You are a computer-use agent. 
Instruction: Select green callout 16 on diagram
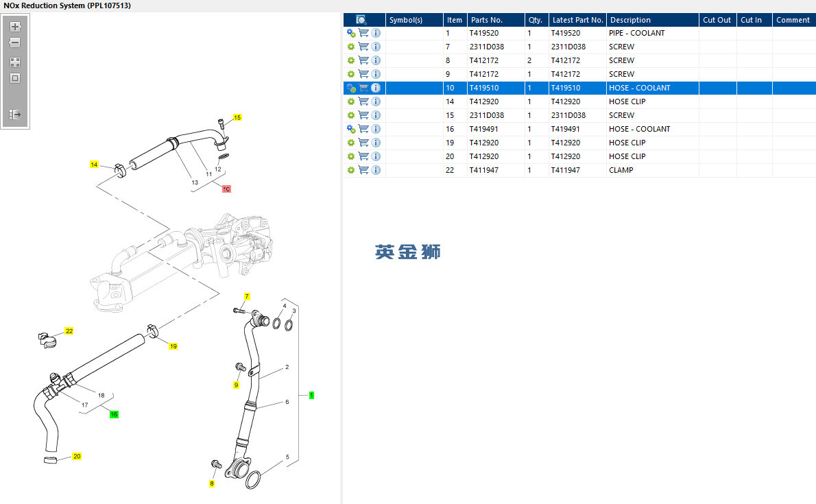point(114,414)
